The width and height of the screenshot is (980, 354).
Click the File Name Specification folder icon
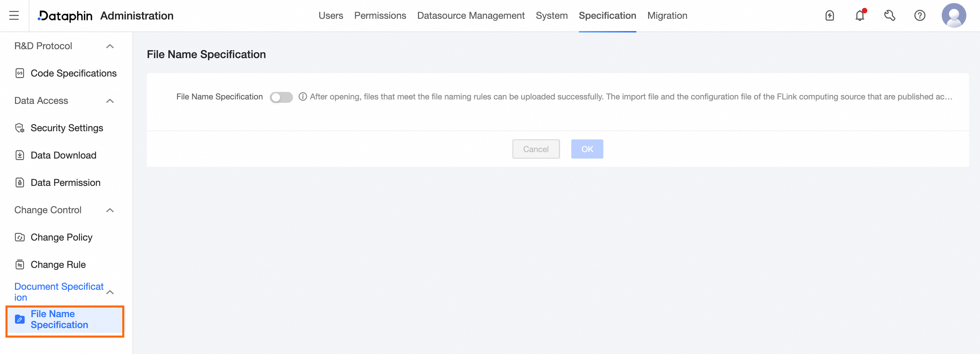pos(20,319)
